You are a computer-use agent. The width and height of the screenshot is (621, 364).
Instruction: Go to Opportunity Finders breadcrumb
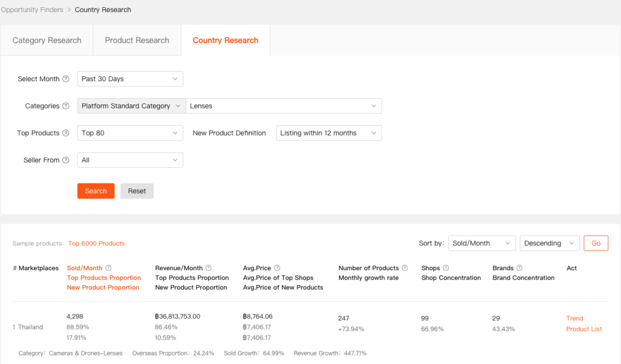31,10
